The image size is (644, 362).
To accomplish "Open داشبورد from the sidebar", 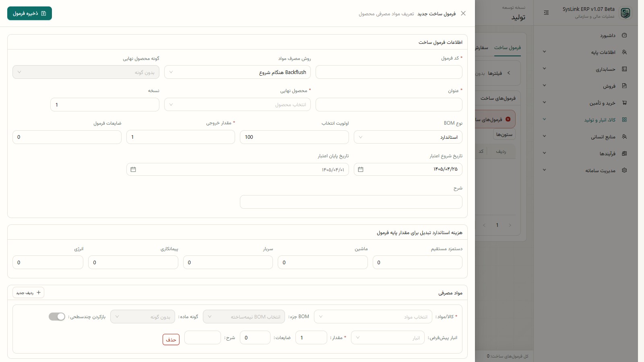I will point(608,35).
